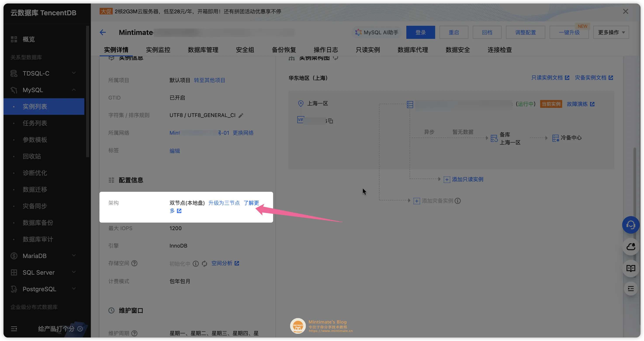The image size is (644, 341).
Task: Click the info icon next to 初始化中
Action: coord(196,263)
